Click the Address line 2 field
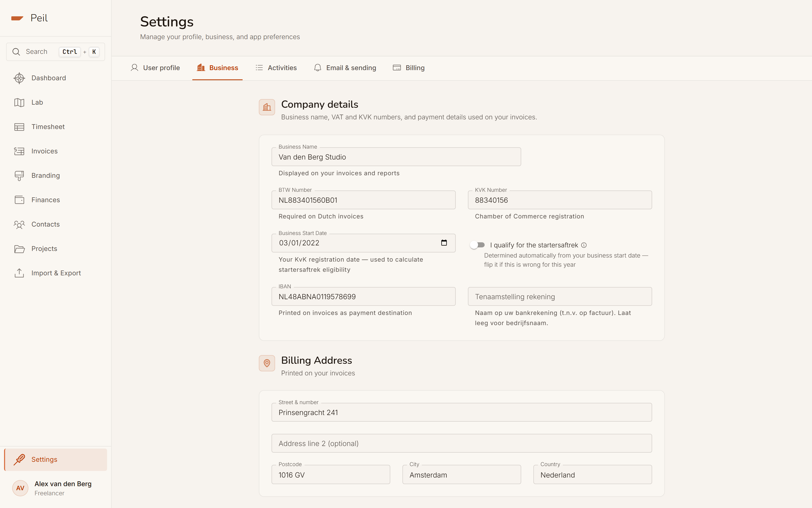This screenshot has height=508, width=812. [462, 443]
